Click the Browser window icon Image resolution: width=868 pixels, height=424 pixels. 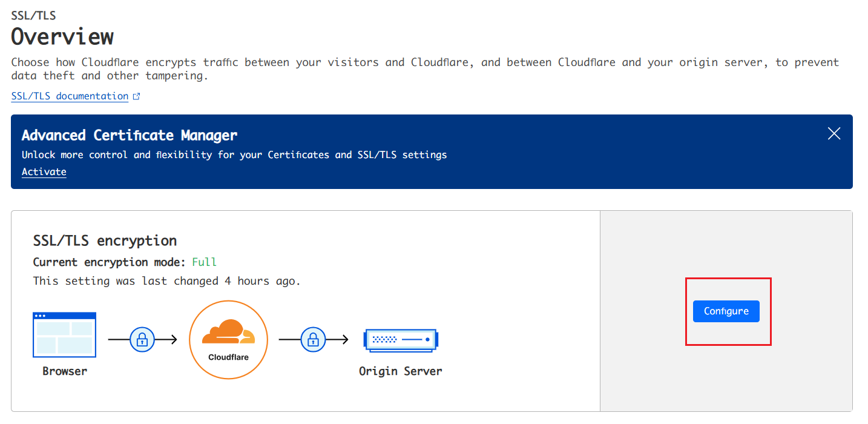tap(64, 334)
